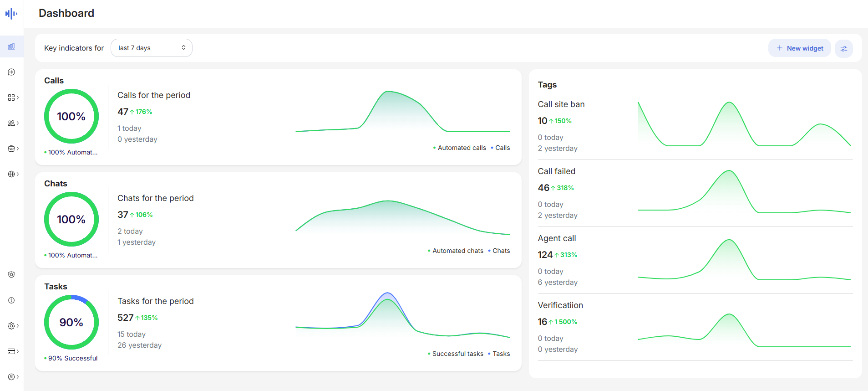Click the calls total value 47
Image resolution: width=868 pixels, height=391 pixels.
coord(123,112)
